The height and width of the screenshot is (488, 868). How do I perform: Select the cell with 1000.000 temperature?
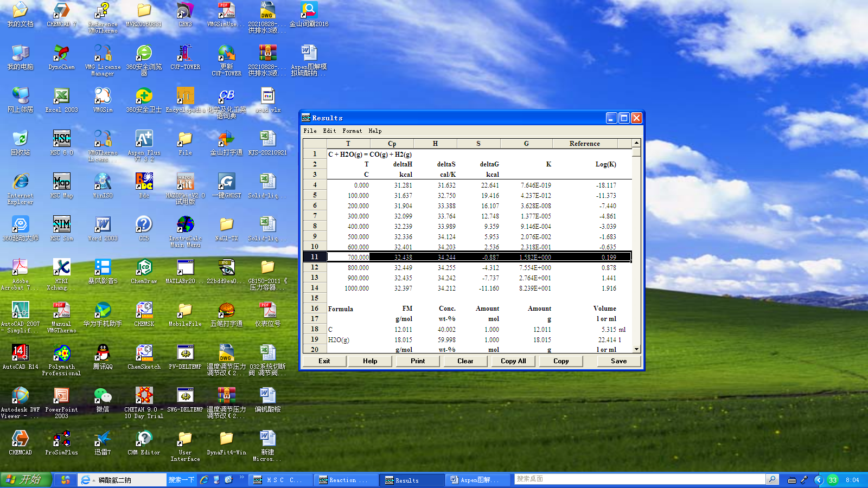point(348,288)
